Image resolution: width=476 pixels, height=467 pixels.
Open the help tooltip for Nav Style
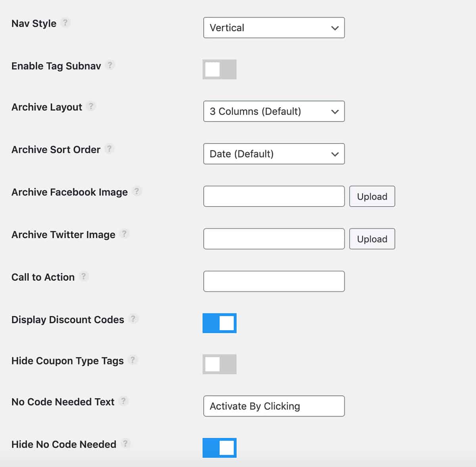point(65,23)
